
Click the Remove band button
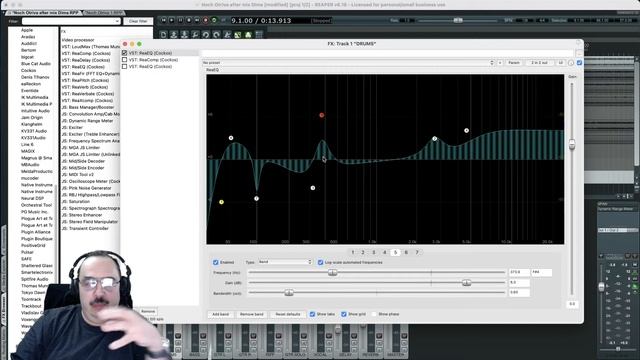[x=251, y=314]
